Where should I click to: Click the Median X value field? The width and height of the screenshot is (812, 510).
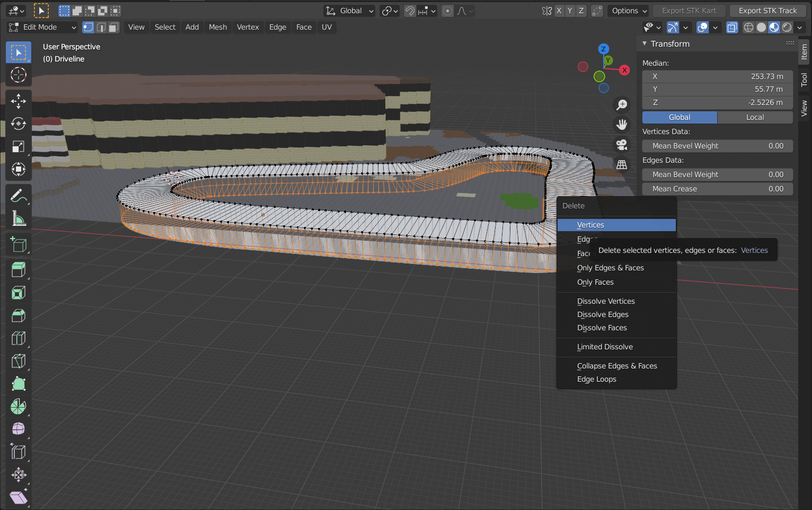point(717,76)
